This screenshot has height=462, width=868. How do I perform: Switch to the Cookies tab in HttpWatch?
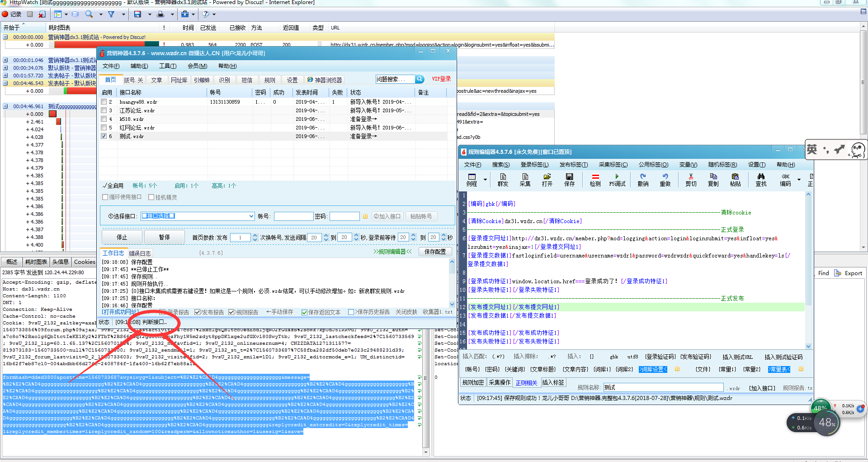click(x=84, y=262)
